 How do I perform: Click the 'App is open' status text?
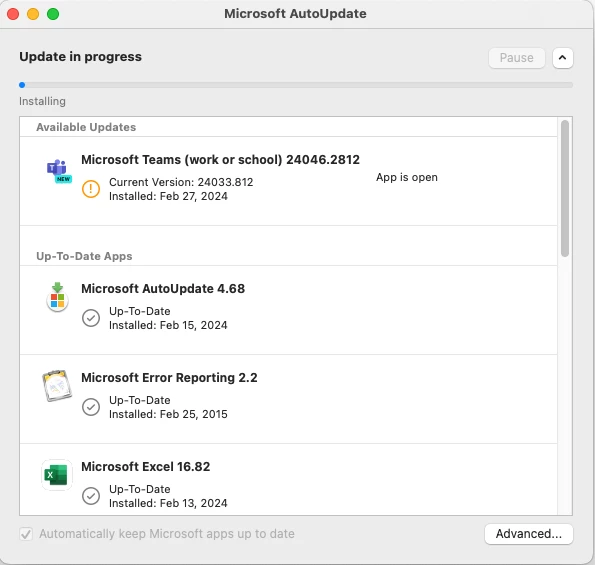[x=407, y=177]
